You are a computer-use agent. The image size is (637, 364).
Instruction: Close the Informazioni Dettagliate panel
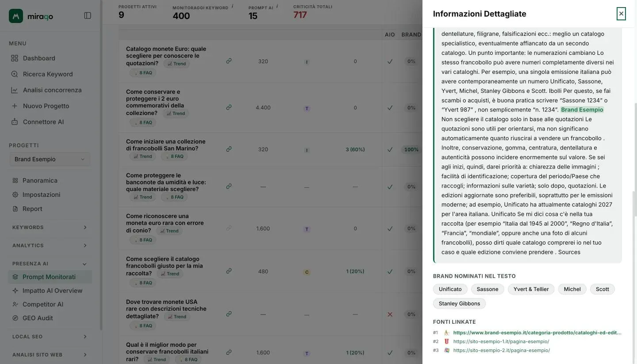point(621,14)
